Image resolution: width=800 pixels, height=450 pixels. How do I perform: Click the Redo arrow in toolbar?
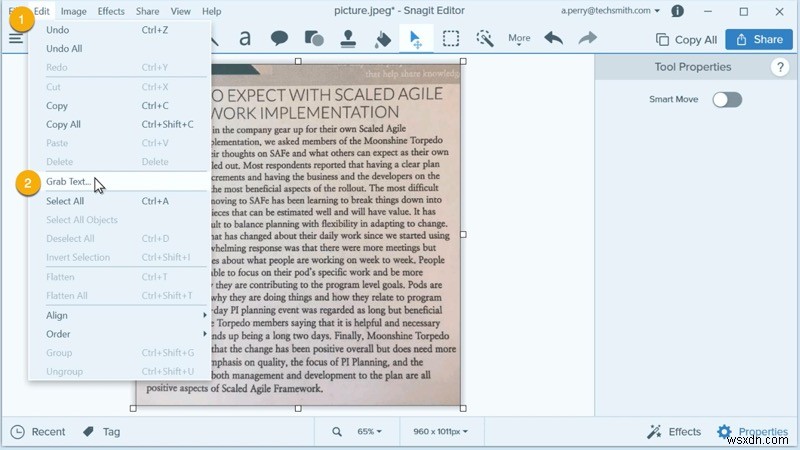click(x=587, y=38)
